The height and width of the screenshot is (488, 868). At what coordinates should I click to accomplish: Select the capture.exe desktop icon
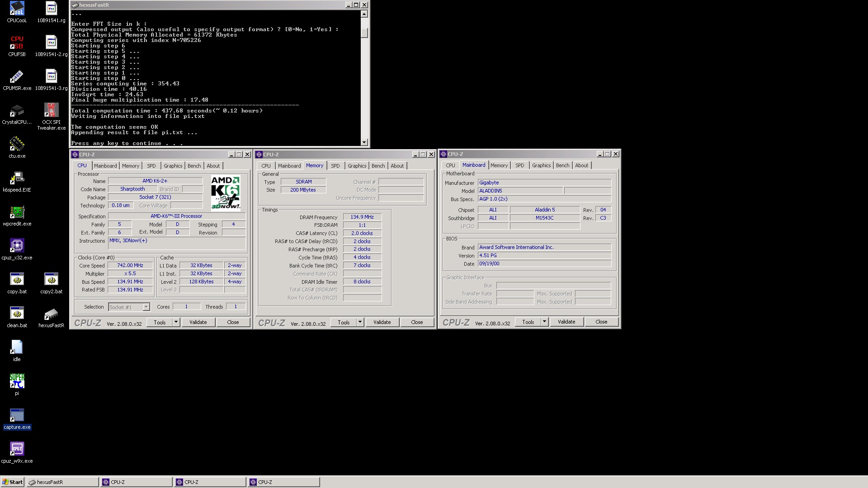[x=17, y=419]
